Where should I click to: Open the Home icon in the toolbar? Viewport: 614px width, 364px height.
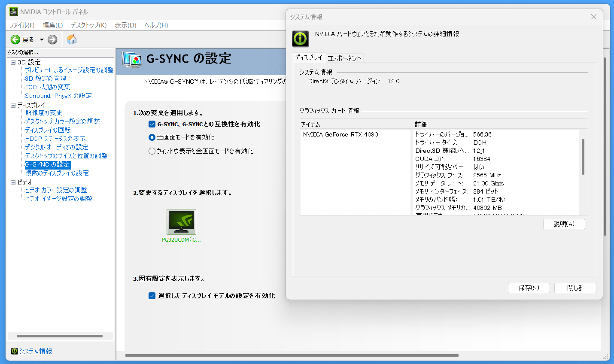tap(72, 39)
